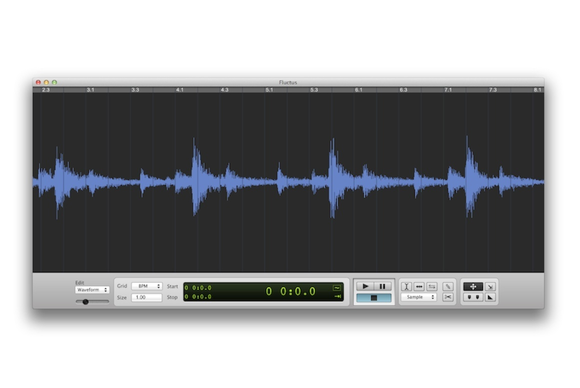Minimize the Fluctus window with yellow button
Viewport: 580px width, 388px height.
pyautogui.click(x=46, y=82)
